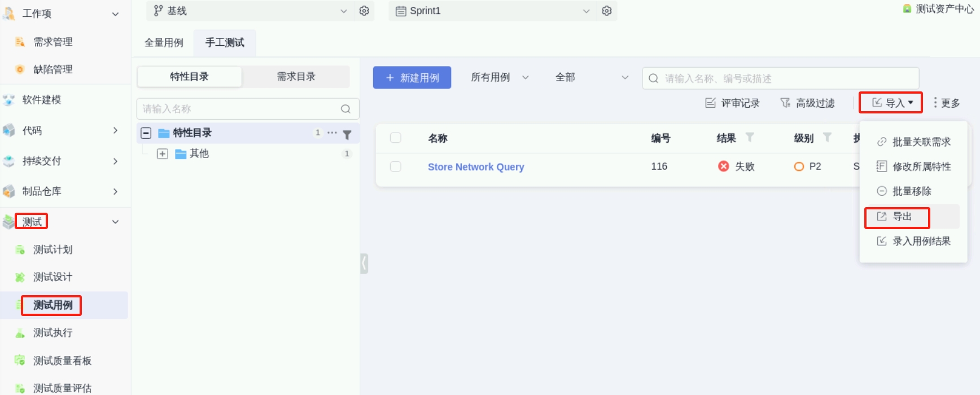This screenshot has height=395, width=980.
Task: Choose 录入用例结果 from the menu
Action: pyautogui.click(x=913, y=241)
